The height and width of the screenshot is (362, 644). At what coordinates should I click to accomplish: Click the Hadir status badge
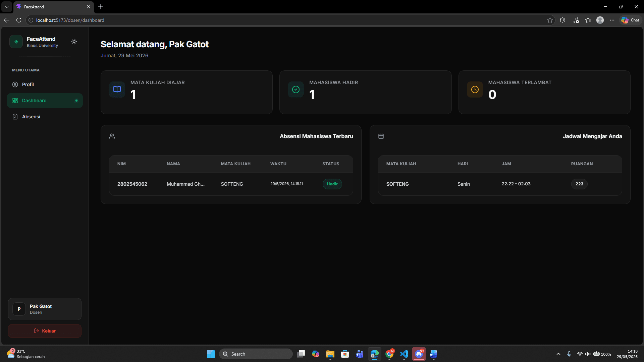332,184
